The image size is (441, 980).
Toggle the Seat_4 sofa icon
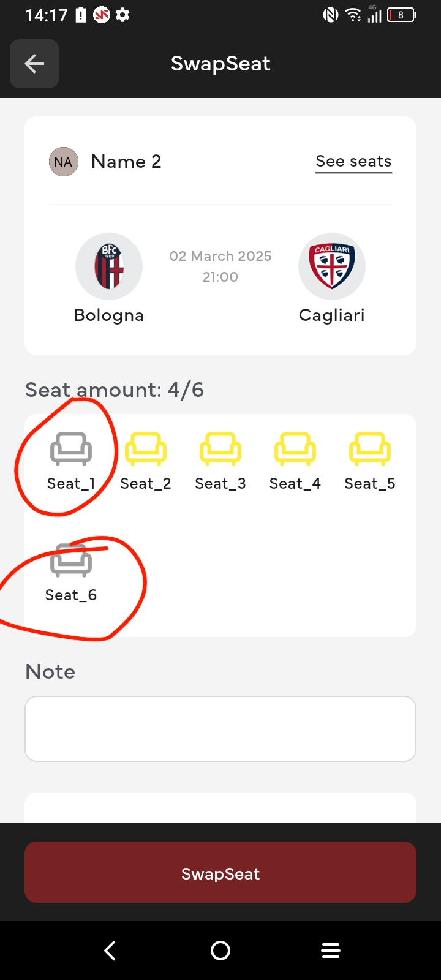pyautogui.click(x=295, y=449)
